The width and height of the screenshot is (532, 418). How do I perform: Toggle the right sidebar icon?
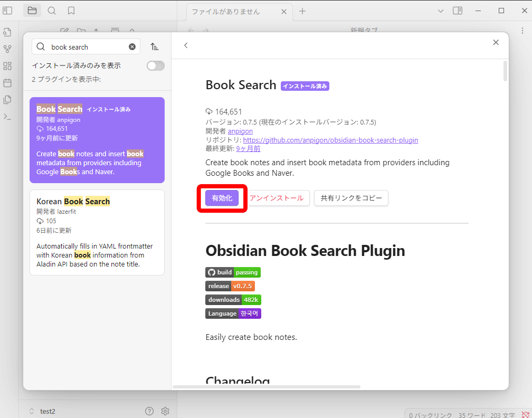(458, 11)
